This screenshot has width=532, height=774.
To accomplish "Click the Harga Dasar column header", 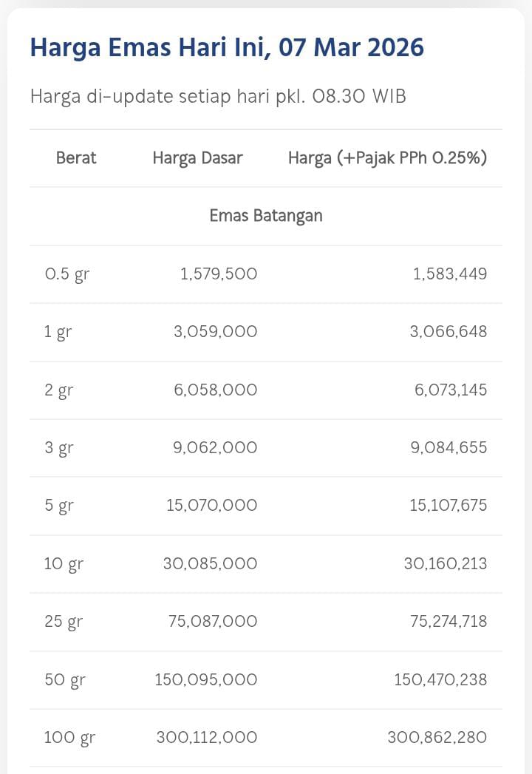I will pyautogui.click(x=197, y=157).
